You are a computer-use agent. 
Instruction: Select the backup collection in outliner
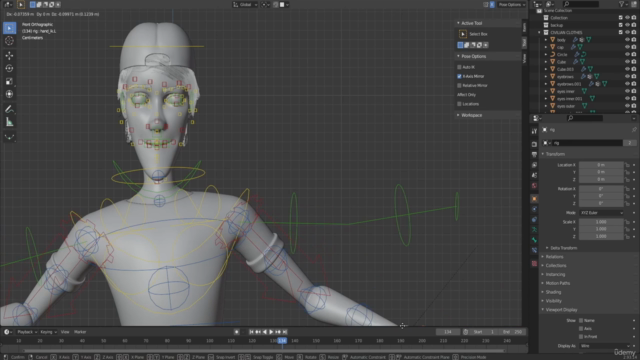pyautogui.click(x=556, y=25)
